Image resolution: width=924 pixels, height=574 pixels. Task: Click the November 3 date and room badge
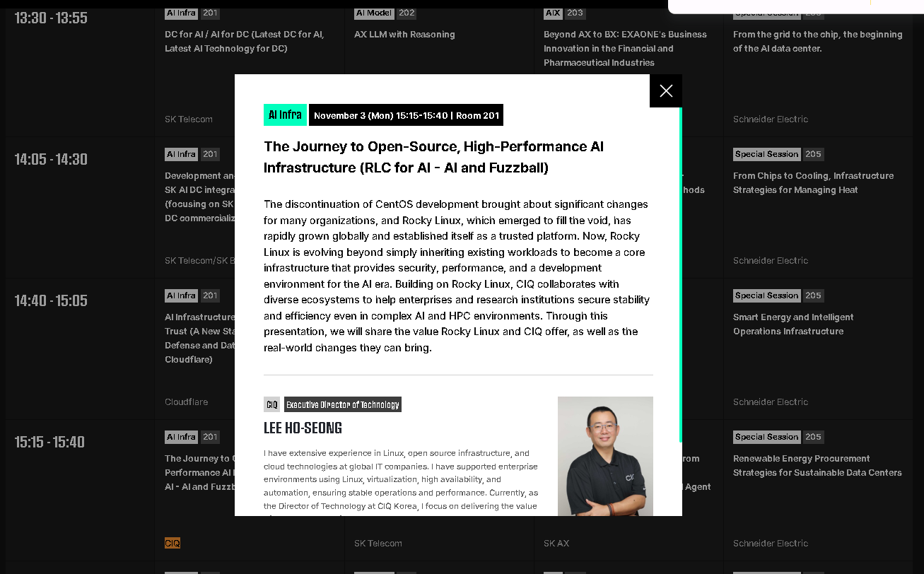[406, 115]
